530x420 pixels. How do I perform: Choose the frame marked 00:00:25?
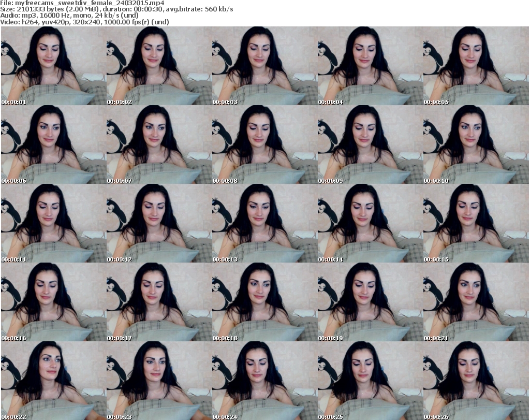tap(370, 381)
